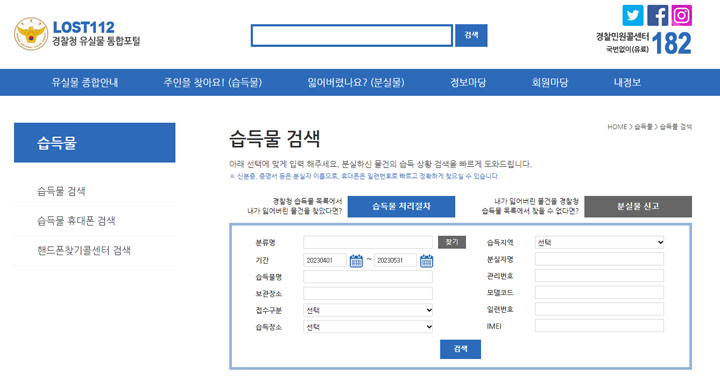Open the start date calendar picker

coord(356,261)
